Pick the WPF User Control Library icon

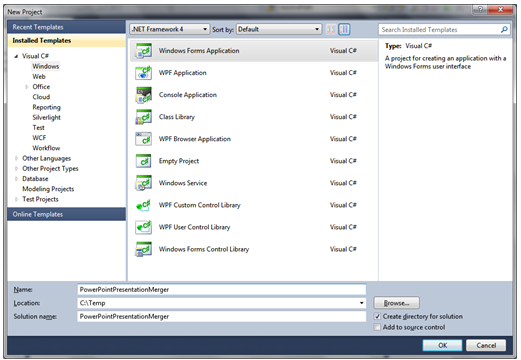click(144, 227)
